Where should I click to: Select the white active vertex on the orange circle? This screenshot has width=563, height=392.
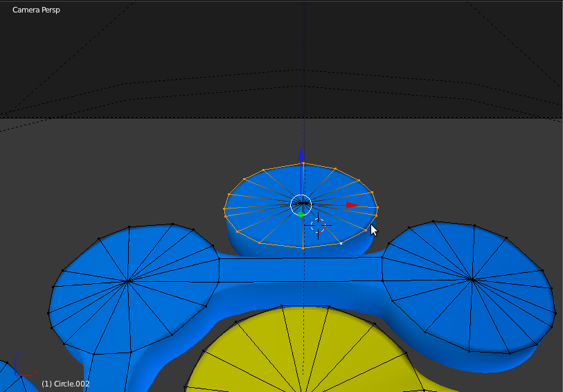point(341,243)
